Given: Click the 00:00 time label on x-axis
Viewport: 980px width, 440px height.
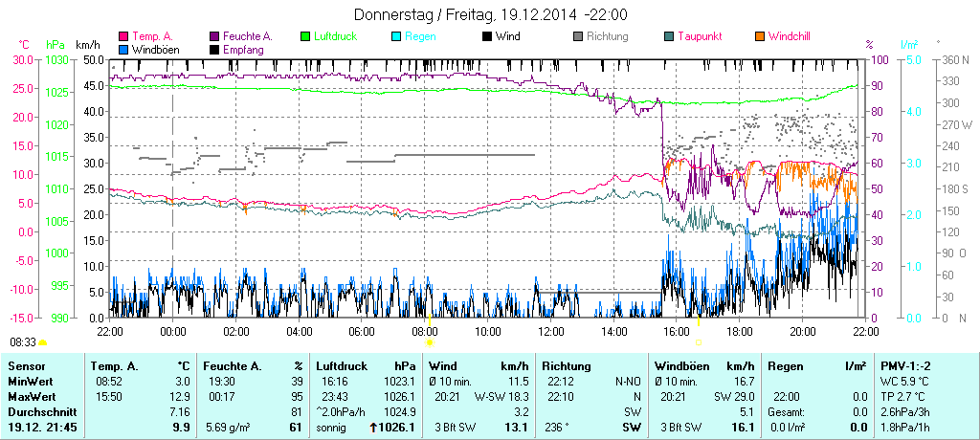Looking at the screenshot, I should pyautogui.click(x=172, y=331).
